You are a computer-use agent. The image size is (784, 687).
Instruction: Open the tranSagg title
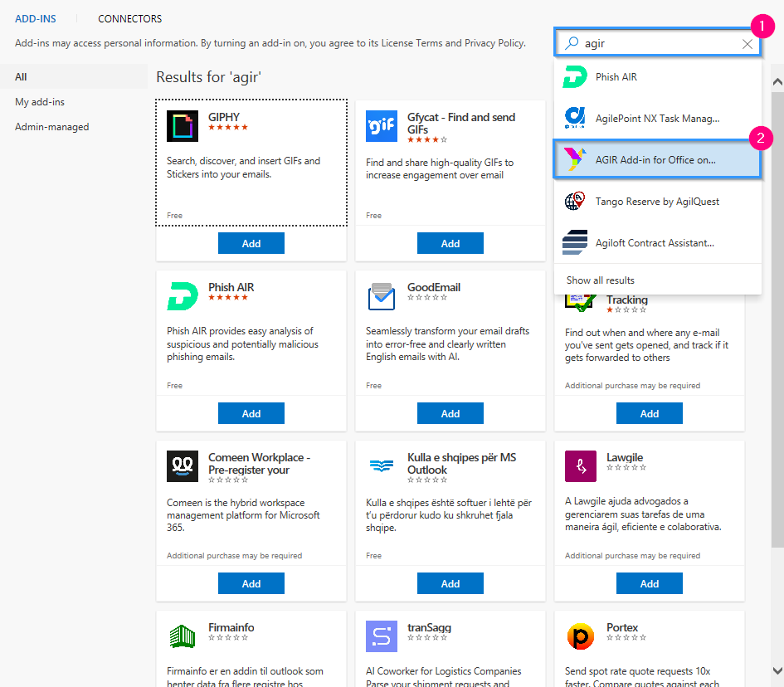tap(429, 627)
